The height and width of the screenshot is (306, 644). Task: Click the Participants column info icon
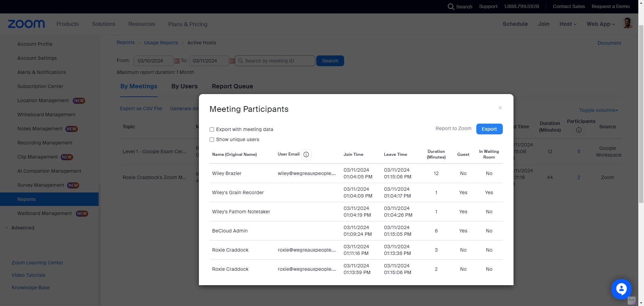tap(579, 130)
